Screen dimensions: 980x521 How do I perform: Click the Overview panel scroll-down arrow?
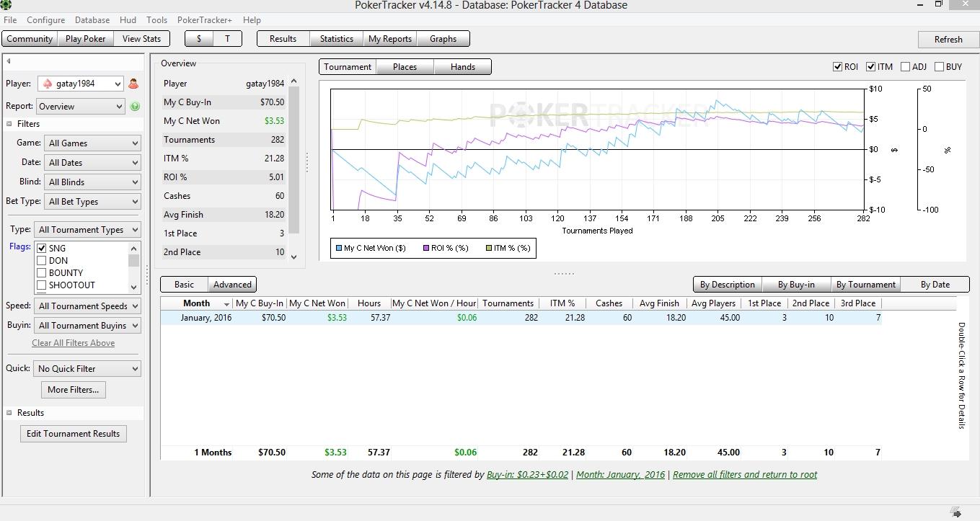(293, 256)
